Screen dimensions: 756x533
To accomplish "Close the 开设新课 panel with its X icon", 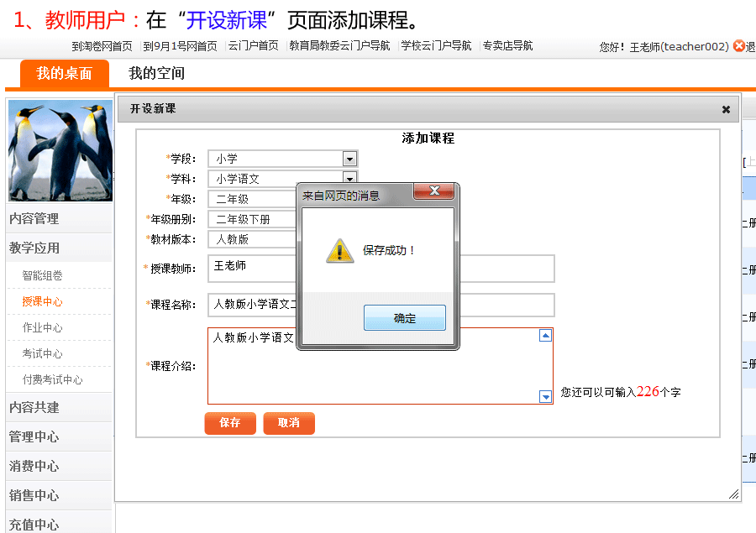I will tap(726, 109).
